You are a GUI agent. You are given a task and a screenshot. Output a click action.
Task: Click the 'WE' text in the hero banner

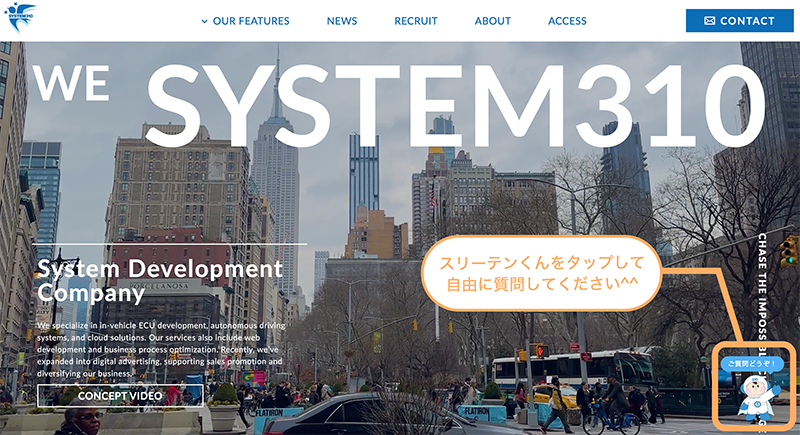[70, 84]
